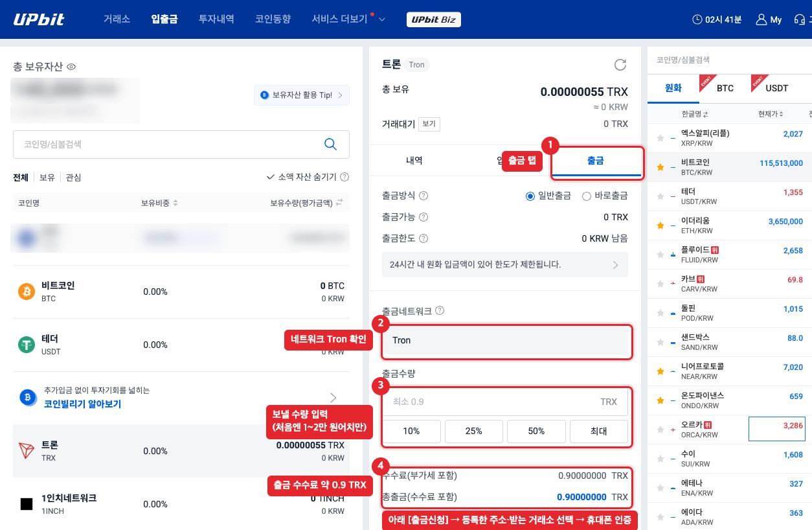Select the 샌드박스 SAND/KRW row
The width and height of the screenshot is (812, 530).
730,342
